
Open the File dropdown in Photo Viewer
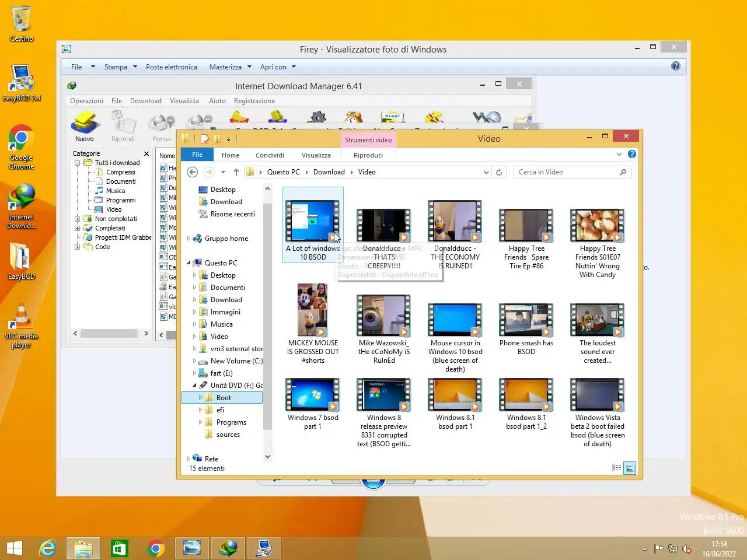82,67
